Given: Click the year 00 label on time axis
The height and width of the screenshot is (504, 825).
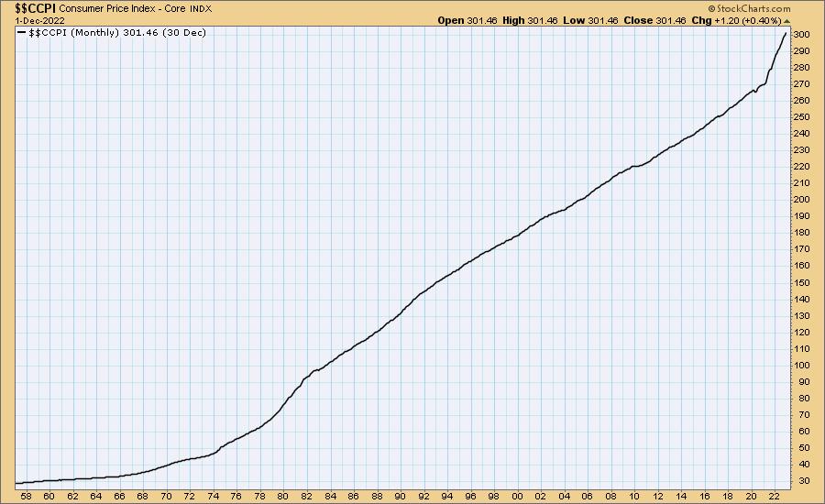Looking at the screenshot, I should coord(518,496).
